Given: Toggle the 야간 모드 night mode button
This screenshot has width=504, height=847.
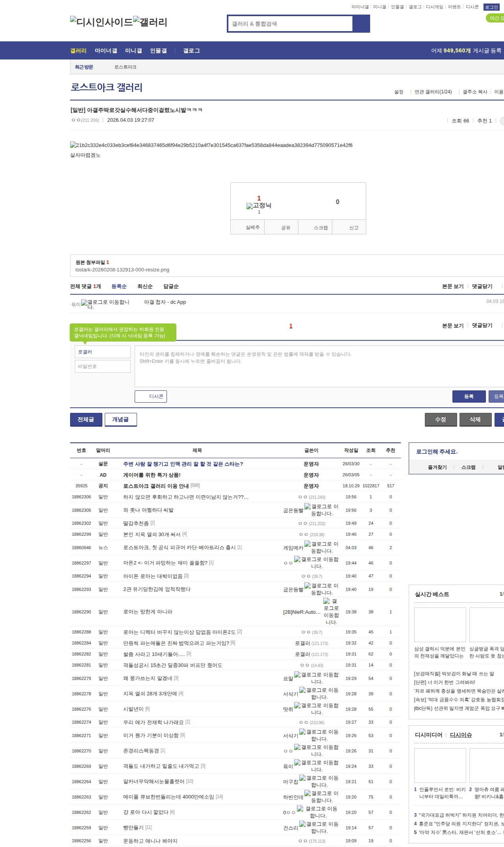Looking at the screenshot, I should tap(495, 18).
